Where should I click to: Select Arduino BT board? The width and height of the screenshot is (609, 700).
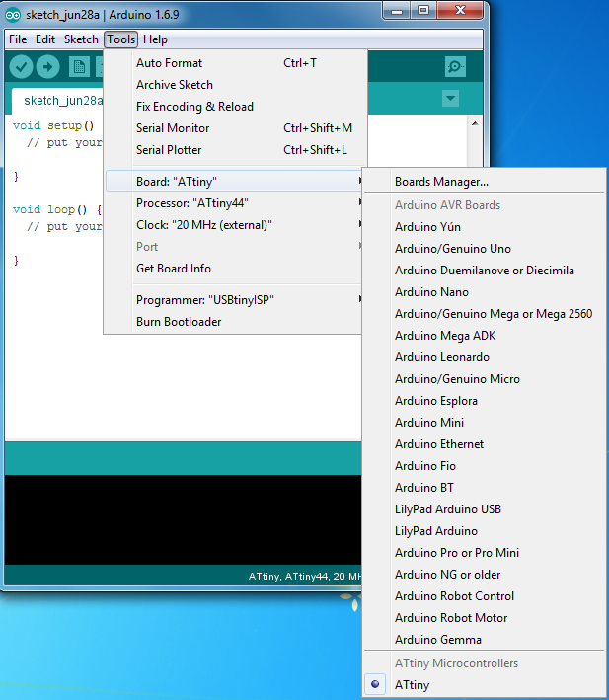(484, 488)
